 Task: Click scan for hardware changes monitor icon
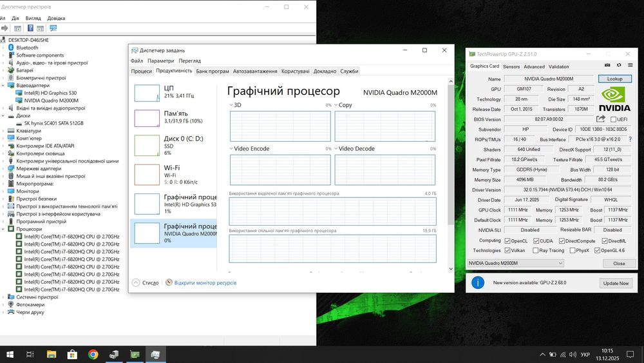[x=53, y=28]
